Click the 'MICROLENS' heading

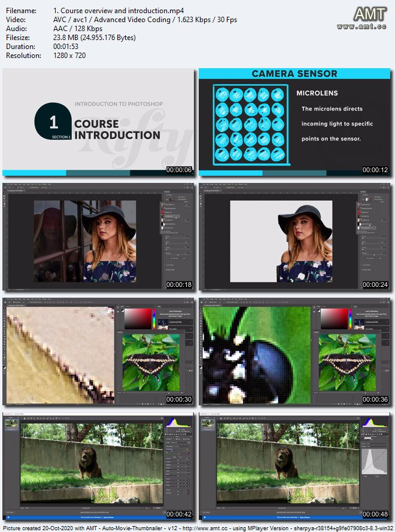pyautogui.click(x=317, y=93)
